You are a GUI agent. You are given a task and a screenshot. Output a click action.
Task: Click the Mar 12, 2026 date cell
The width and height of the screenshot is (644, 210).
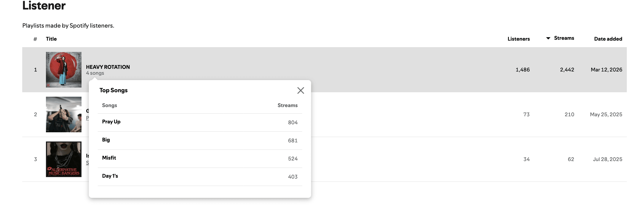(x=606, y=70)
